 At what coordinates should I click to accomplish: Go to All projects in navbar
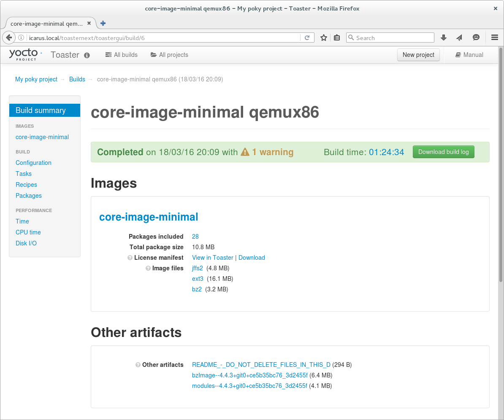point(169,55)
